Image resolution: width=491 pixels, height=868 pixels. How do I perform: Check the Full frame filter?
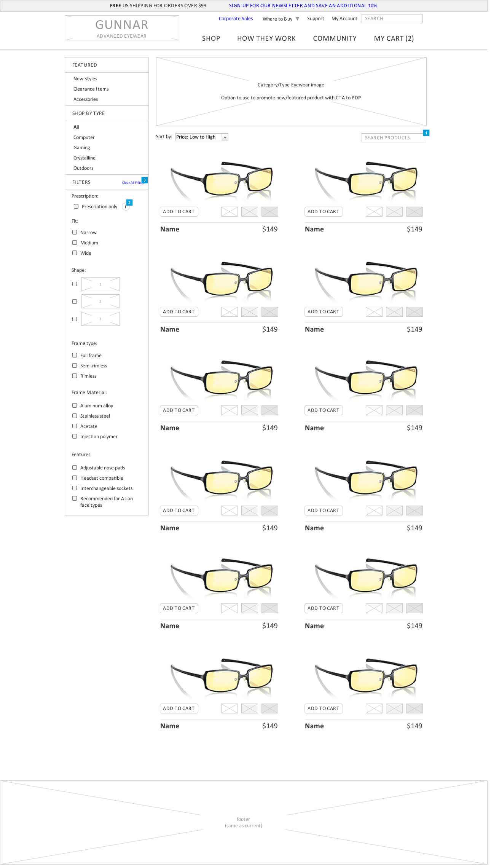click(x=75, y=355)
